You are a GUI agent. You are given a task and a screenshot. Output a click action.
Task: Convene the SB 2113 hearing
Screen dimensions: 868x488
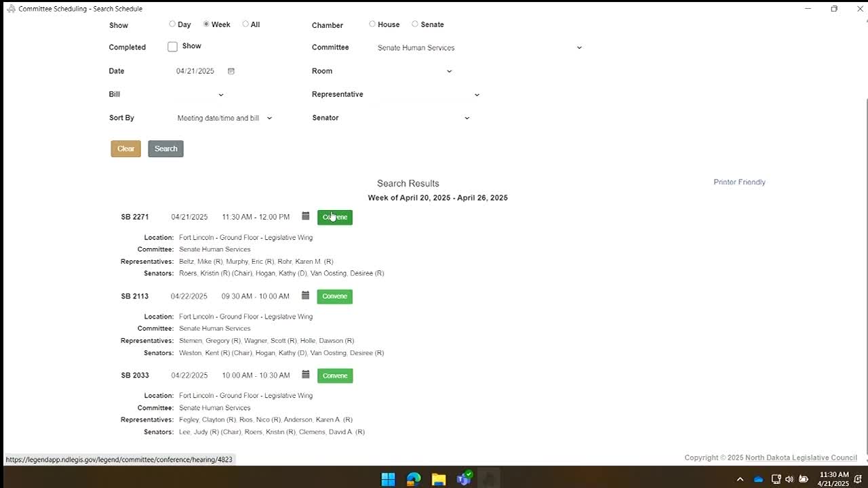click(x=335, y=296)
